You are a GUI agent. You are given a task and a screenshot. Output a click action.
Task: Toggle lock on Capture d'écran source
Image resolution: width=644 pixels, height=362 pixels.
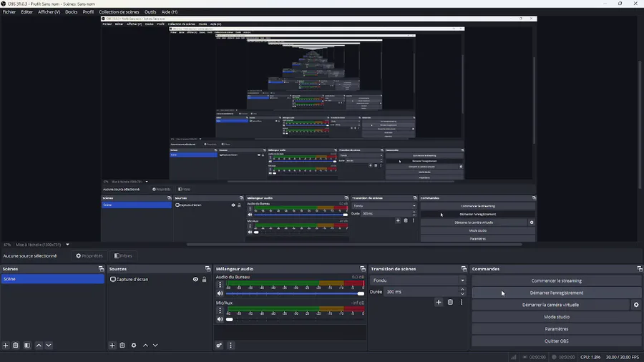point(204,279)
